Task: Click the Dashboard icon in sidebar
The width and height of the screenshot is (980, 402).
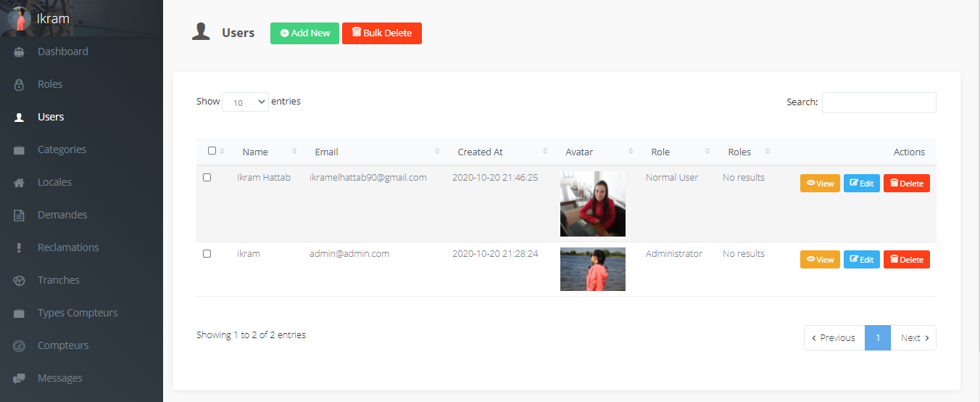Action: point(20,52)
